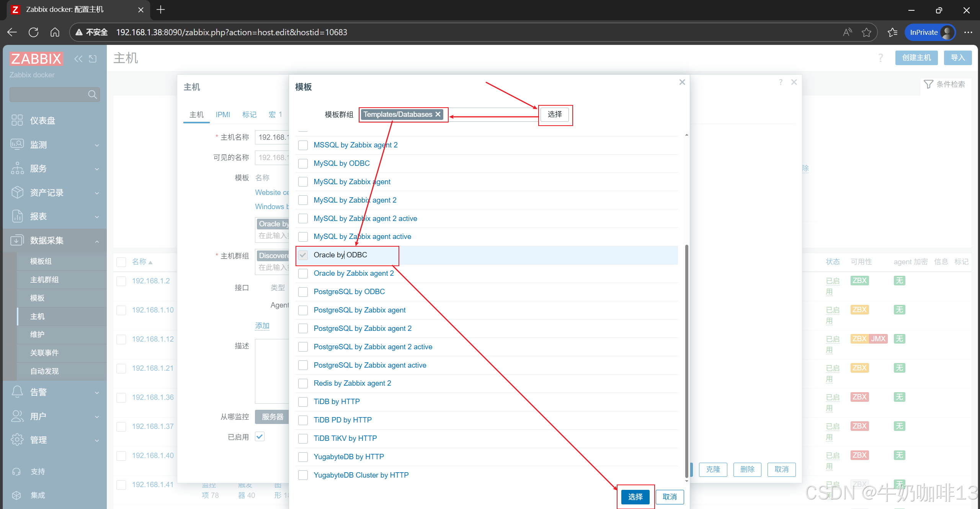Tick the Redis by Zabbix agent 2 checkbox

tap(303, 383)
